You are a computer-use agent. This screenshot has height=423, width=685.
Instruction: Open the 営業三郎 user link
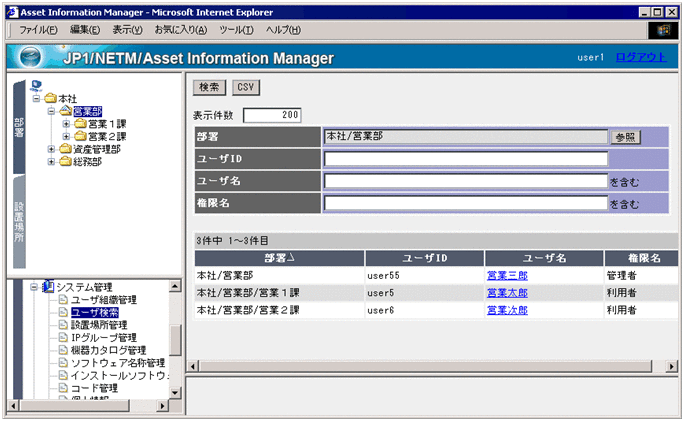tap(507, 275)
